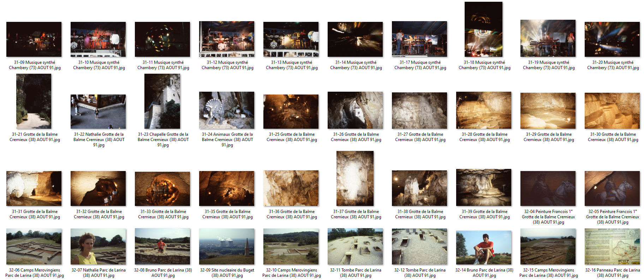Select the 31-09 Musique synthé thumbnail
Image resolution: width=644 pixels, height=280 pixels.
coord(34,39)
